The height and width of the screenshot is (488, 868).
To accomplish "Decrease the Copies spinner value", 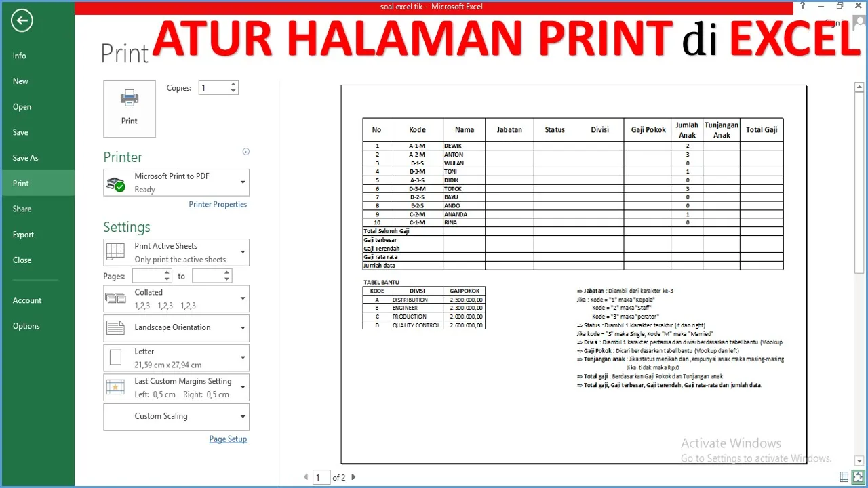I will pyautogui.click(x=233, y=91).
